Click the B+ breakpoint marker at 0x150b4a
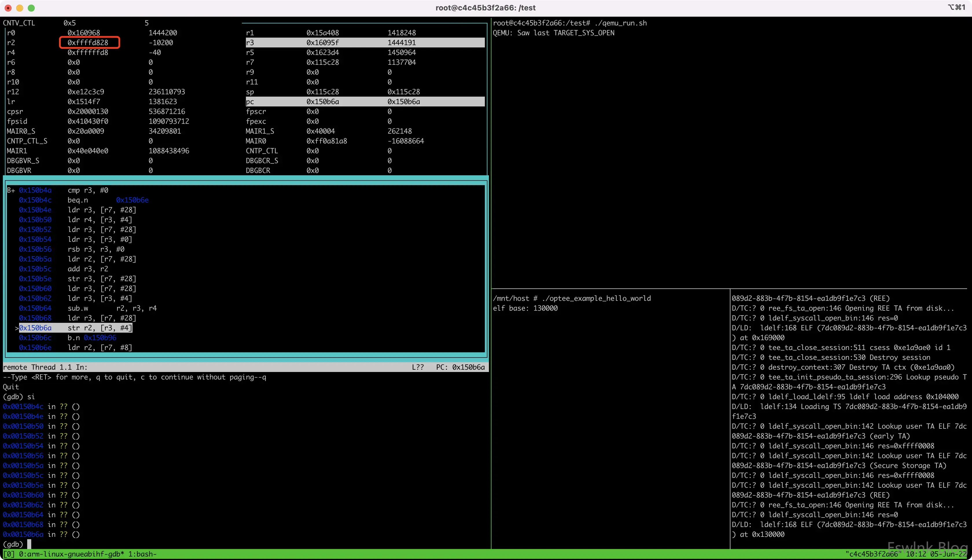The image size is (972, 560). [11, 190]
